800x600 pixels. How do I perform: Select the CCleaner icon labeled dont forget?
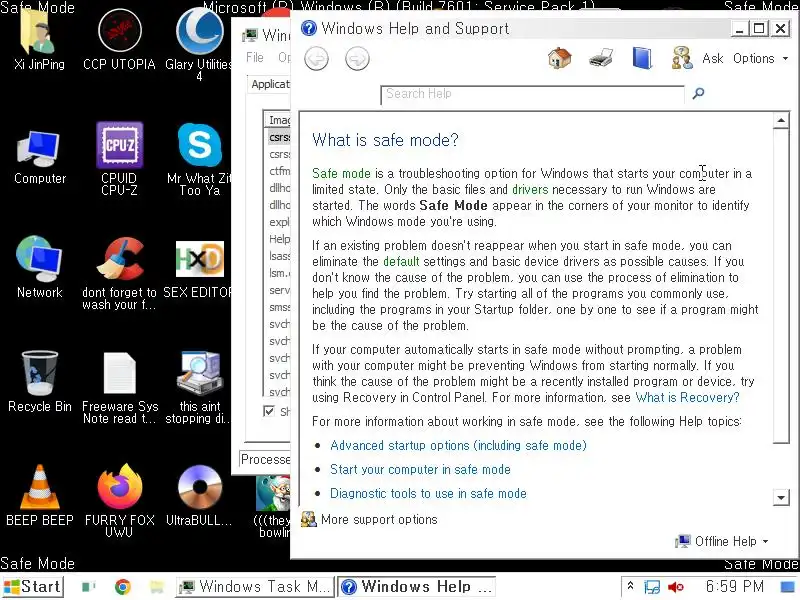tap(119, 273)
